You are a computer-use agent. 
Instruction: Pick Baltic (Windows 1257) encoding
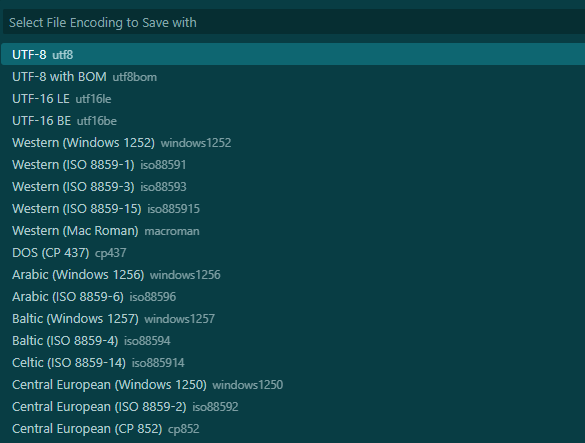[x=293, y=319]
